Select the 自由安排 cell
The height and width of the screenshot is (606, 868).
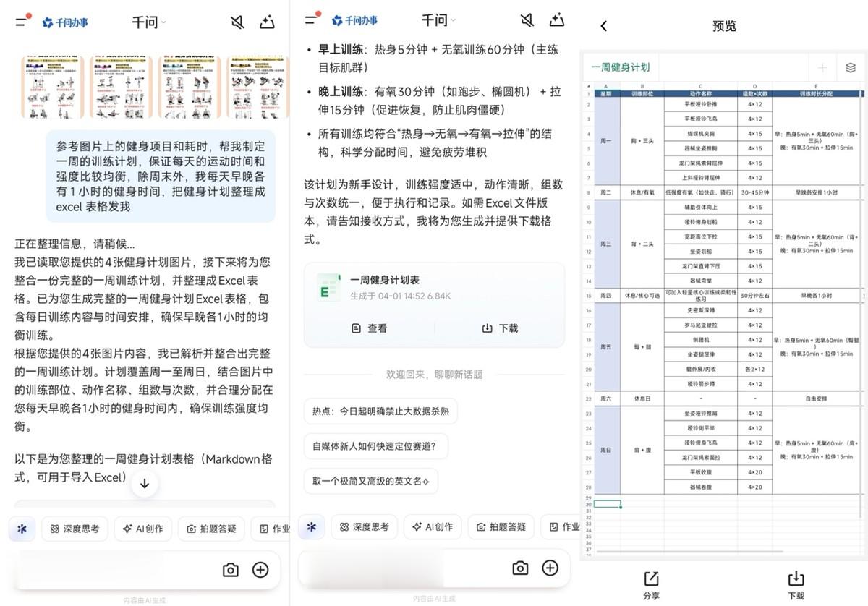[816, 398]
